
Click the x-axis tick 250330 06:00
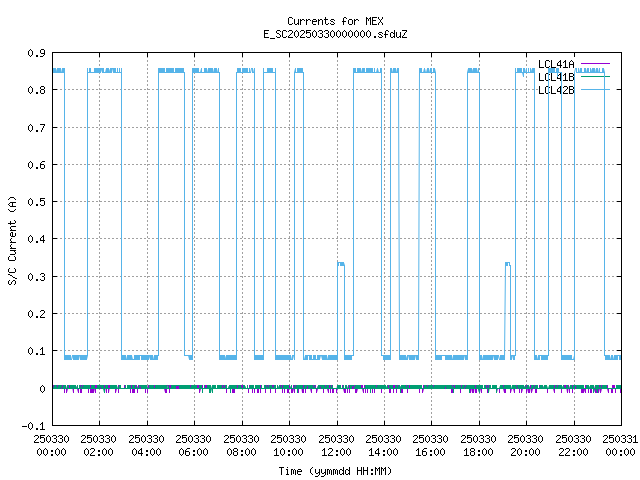pos(193,446)
